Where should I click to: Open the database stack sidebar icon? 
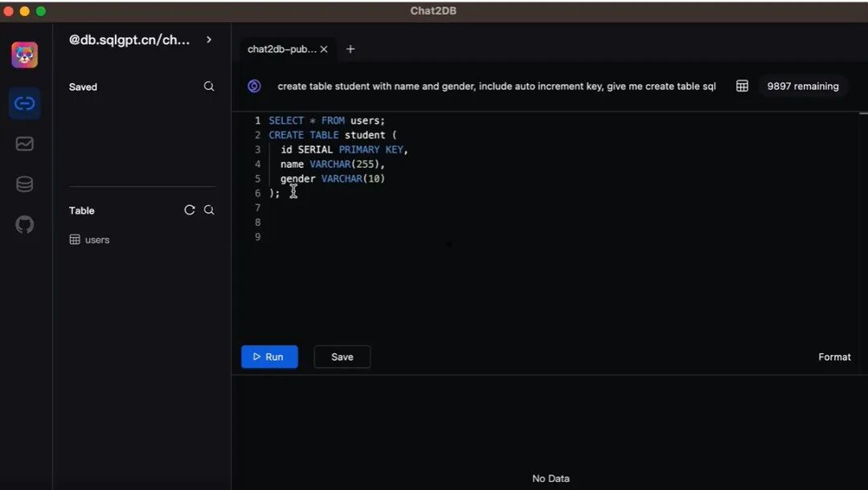(24, 184)
